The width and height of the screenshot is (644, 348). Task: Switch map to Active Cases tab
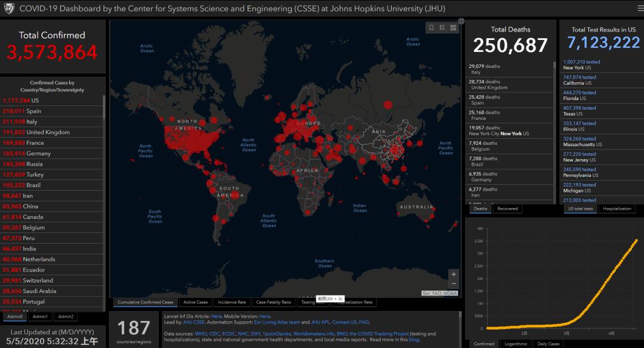point(196,302)
